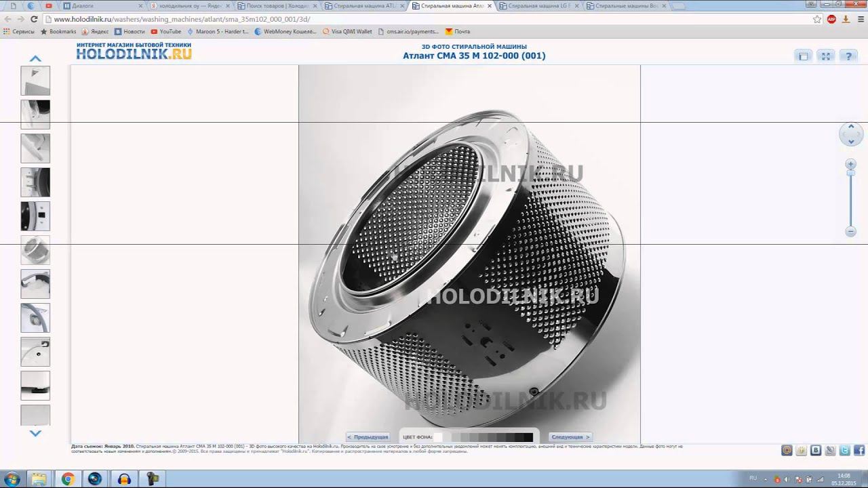
Task: Click the zoom out minus button
Action: click(x=850, y=232)
